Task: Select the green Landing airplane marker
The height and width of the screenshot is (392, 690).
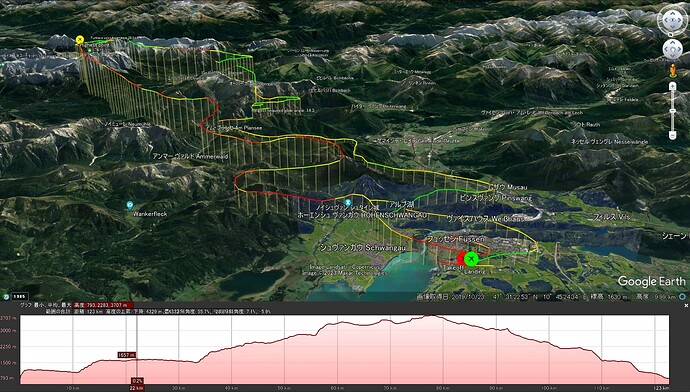Action: [471, 259]
